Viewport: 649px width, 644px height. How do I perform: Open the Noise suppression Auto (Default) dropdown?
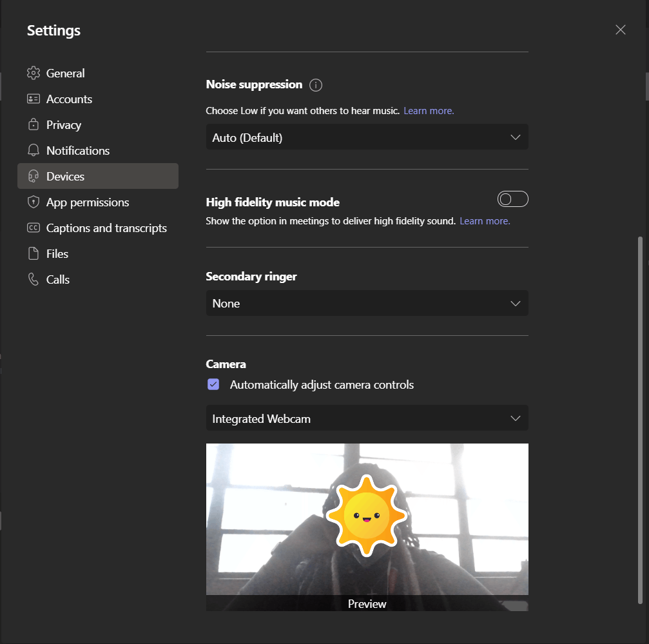(x=367, y=137)
